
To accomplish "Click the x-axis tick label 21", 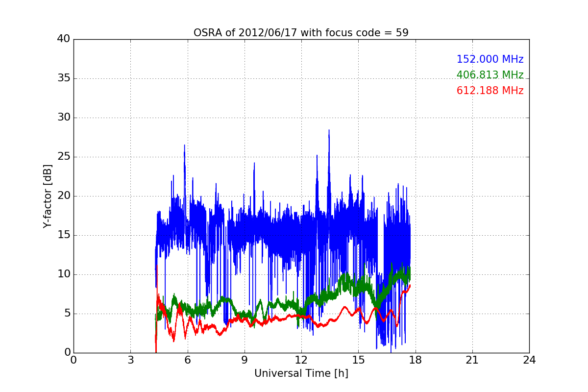I will click(x=472, y=360).
